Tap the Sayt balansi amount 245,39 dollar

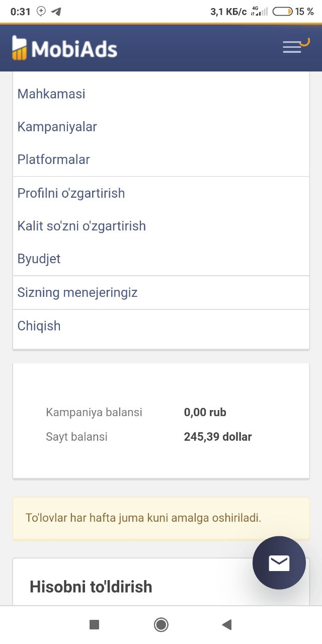click(217, 437)
